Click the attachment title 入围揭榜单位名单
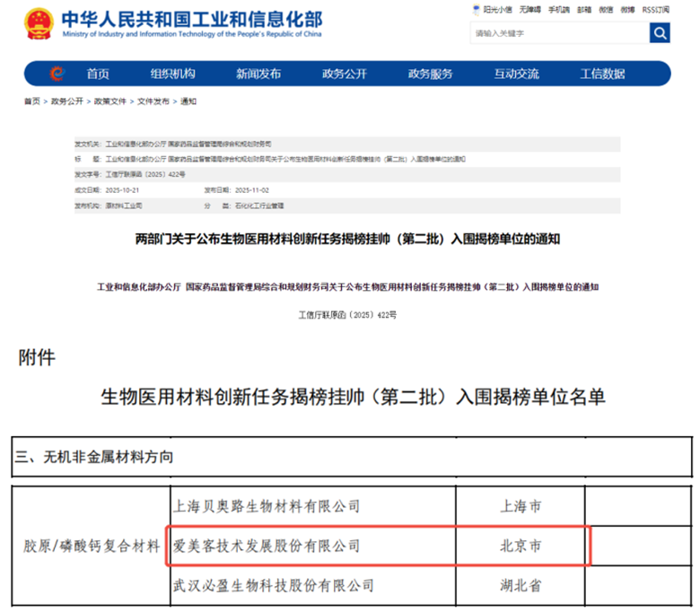Screen dimensions: 700x613 pyautogui.click(x=354, y=397)
